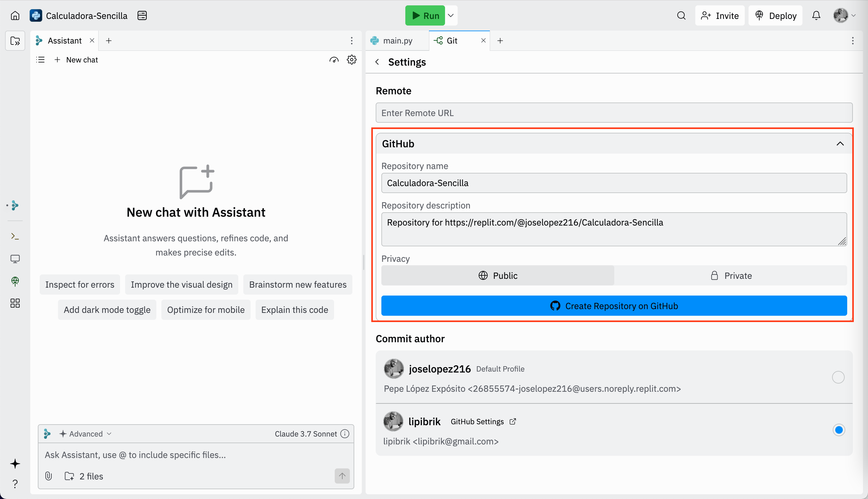
Task: Open the All Tools grid icon in sidebar
Action: [15, 303]
